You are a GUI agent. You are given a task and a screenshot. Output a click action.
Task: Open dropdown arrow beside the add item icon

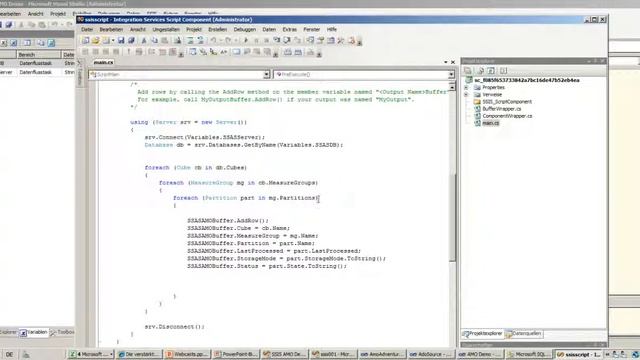[x=113, y=40]
